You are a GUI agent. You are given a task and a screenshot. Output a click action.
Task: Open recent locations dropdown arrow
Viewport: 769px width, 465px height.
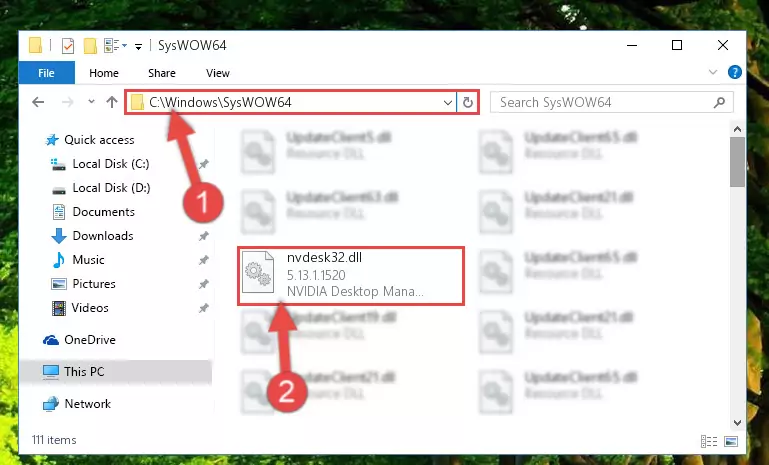pyautogui.click(x=91, y=102)
